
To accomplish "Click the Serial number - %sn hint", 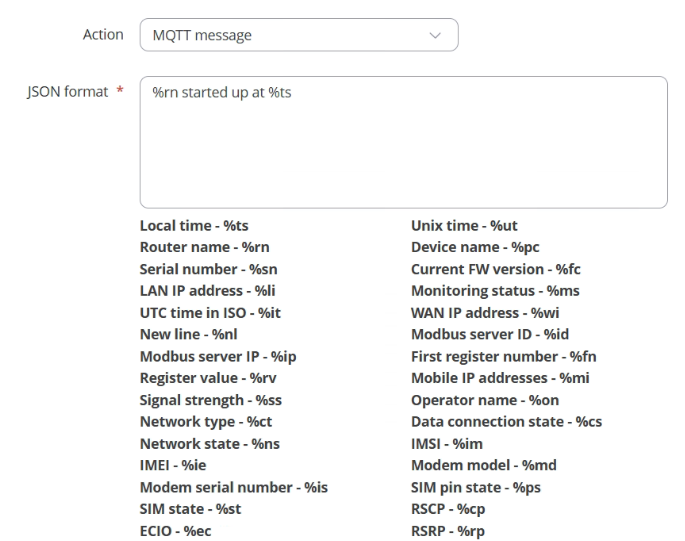I will (208, 269).
